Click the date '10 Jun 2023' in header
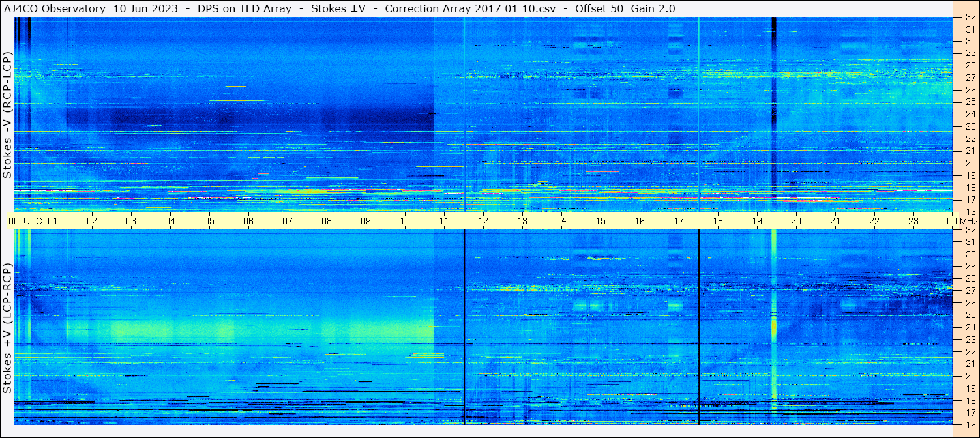This screenshot has width=980, height=438. click(145, 8)
